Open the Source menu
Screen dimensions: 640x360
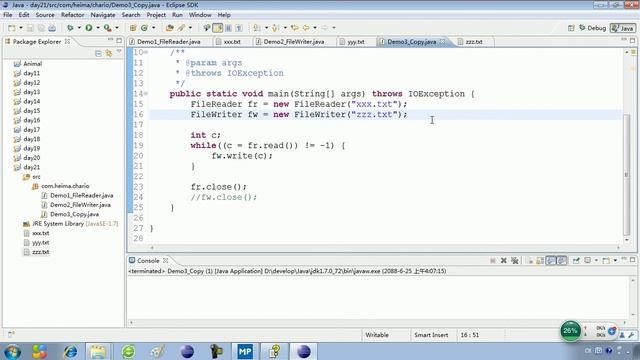point(45,15)
